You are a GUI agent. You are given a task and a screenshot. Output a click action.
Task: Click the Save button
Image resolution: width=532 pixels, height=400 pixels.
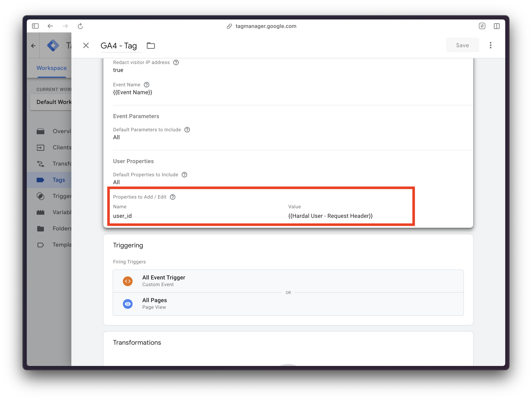tap(462, 45)
